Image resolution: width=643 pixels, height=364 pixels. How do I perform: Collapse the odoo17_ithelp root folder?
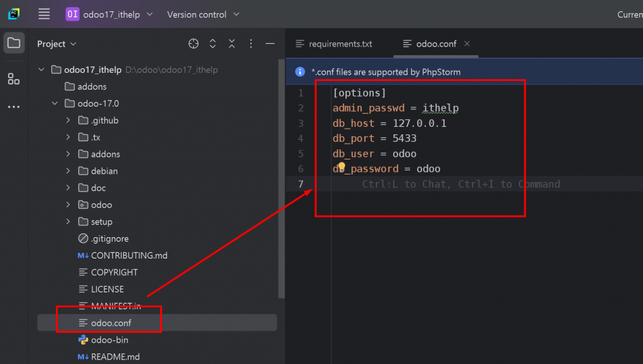41,70
